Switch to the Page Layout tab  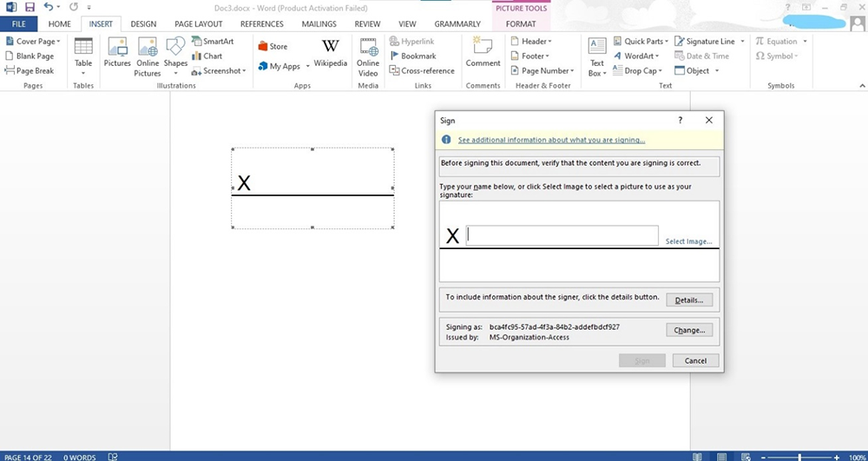coord(200,24)
